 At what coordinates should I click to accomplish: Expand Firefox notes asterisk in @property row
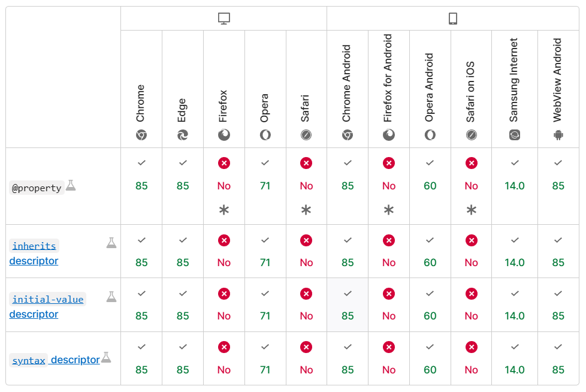click(224, 210)
